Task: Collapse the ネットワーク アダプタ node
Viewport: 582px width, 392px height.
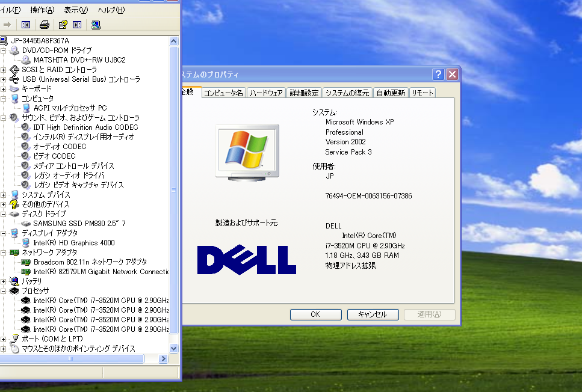Action: click(x=4, y=253)
